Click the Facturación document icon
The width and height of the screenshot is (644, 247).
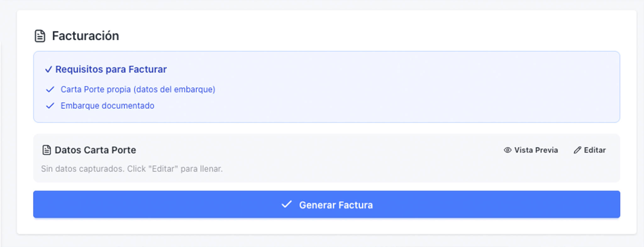pyautogui.click(x=40, y=36)
